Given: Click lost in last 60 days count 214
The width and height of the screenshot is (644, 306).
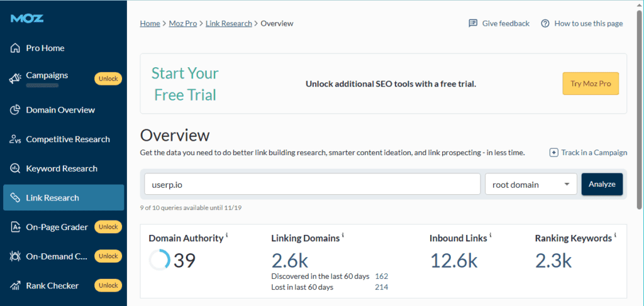Looking at the screenshot, I should 382,287.
